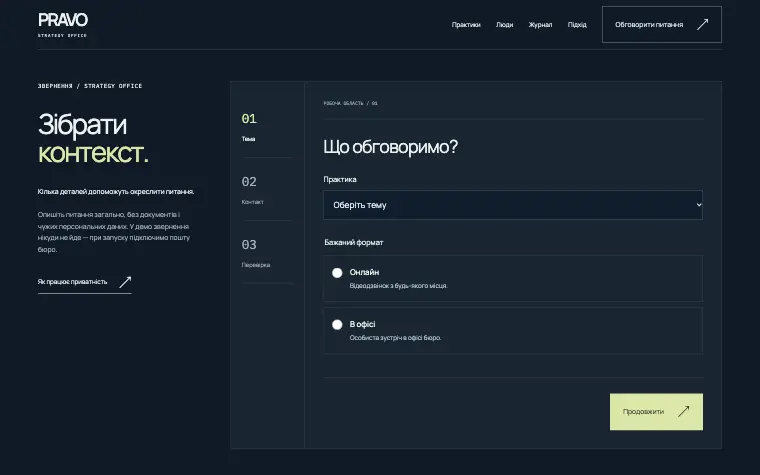
Task: Go to the Люди navigation link
Action: pos(504,25)
